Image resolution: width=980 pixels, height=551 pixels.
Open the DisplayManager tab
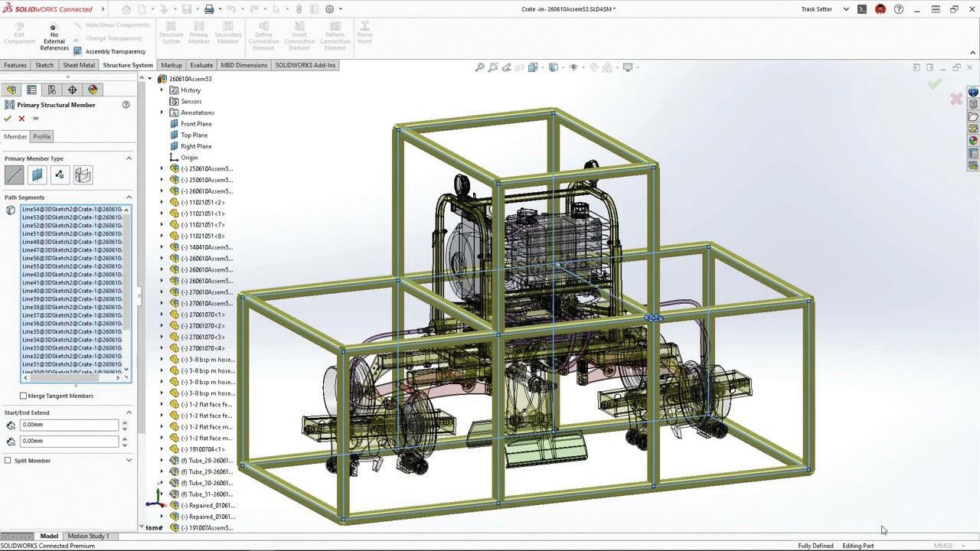pos(93,90)
